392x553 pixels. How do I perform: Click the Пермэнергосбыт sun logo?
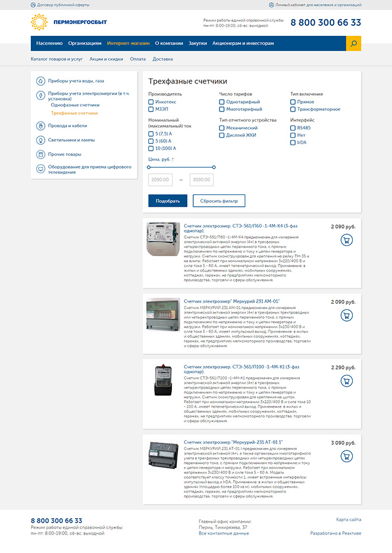pos(39,22)
